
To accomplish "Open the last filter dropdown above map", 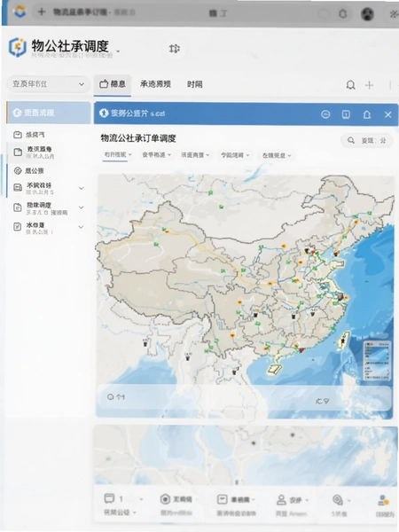I will click(277, 155).
